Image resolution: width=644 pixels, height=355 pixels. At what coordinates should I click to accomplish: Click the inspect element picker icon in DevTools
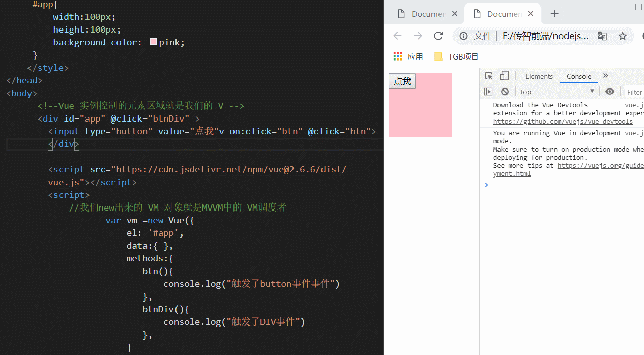[x=489, y=76]
